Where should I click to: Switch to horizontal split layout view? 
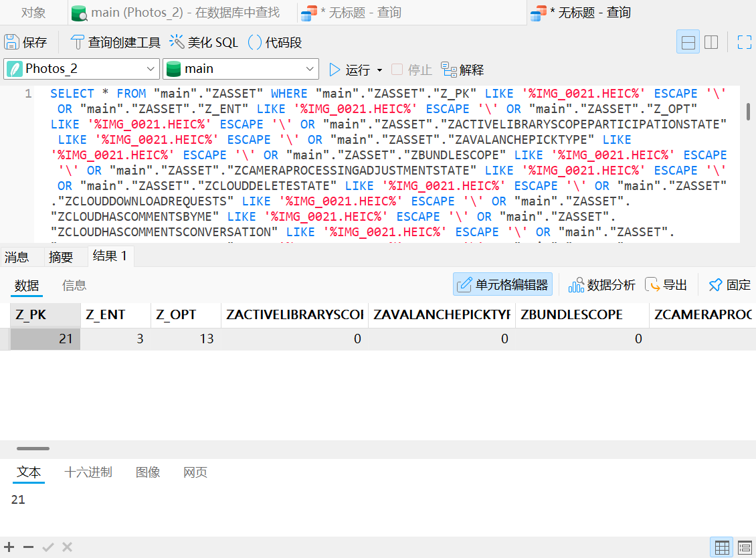point(688,42)
